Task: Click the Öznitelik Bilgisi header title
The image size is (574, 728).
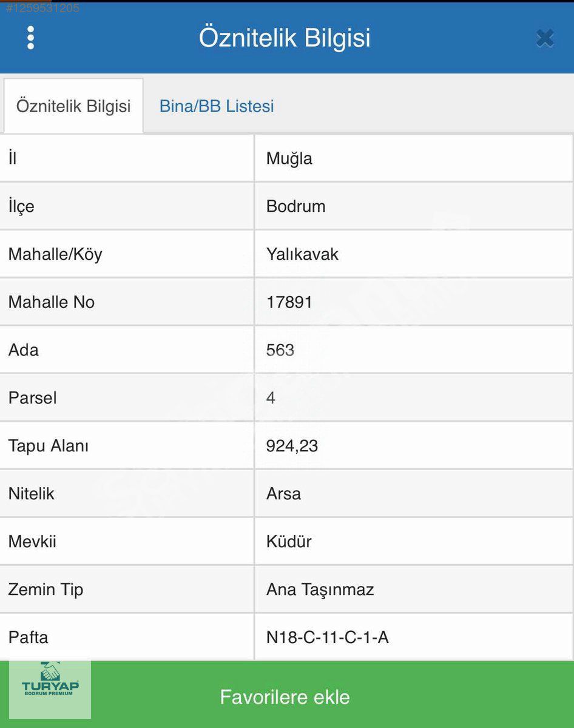Action: click(x=285, y=38)
